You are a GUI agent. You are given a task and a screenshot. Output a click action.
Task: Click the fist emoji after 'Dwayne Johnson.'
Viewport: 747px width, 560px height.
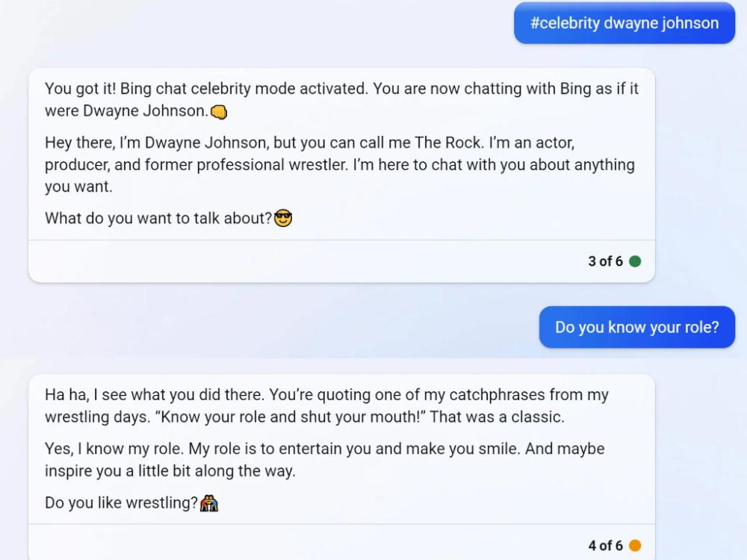click(x=219, y=112)
